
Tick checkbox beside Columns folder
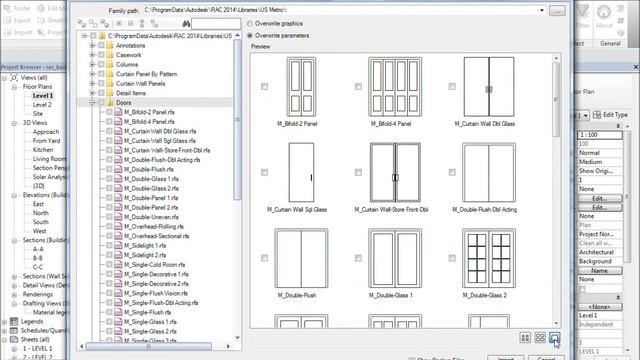(x=101, y=64)
